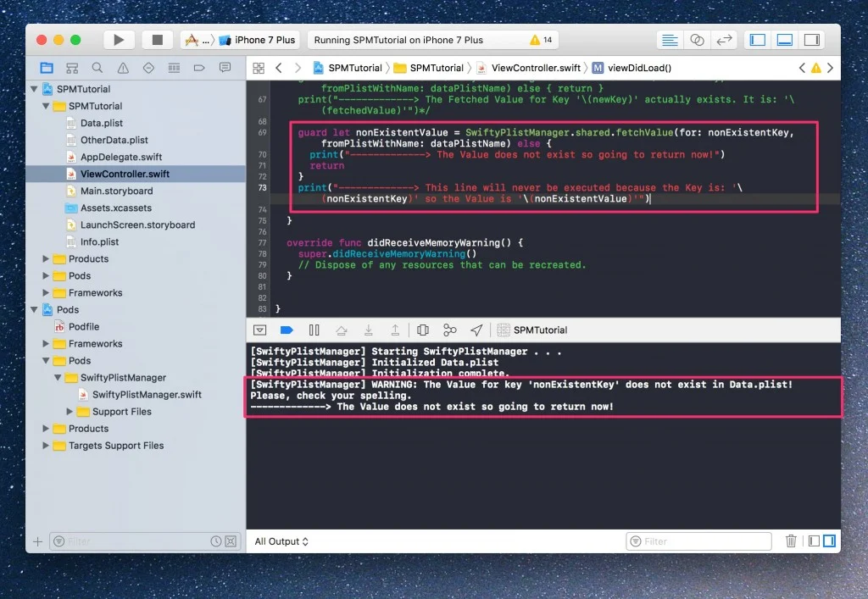Collapse the top-level SPMTutorial project

(34, 89)
